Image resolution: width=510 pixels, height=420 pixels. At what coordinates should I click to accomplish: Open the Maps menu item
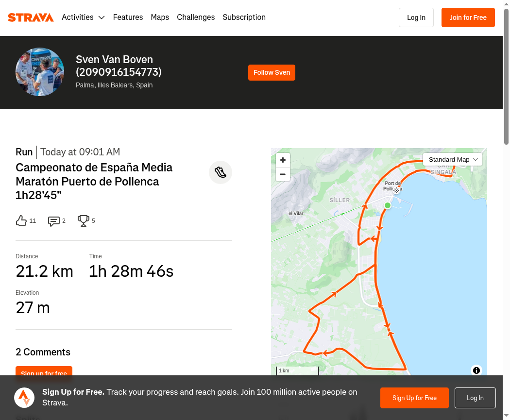[160, 17]
